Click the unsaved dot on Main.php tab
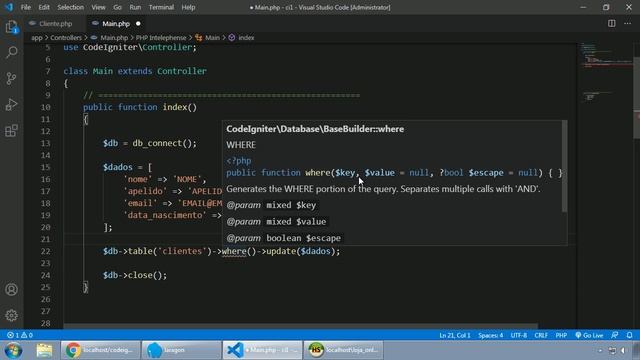Screen dimensions: 640x360 138,24
